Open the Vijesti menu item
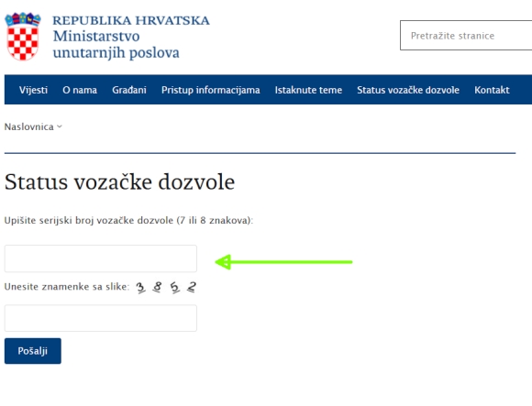The image size is (532, 406). pos(33,90)
